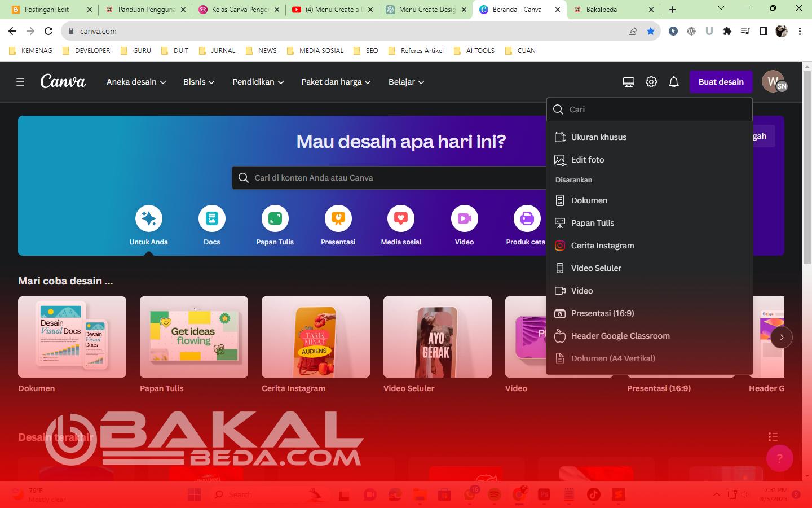This screenshot has width=812, height=508.
Task: Open the profile avatar menu
Action: (x=774, y=81)
